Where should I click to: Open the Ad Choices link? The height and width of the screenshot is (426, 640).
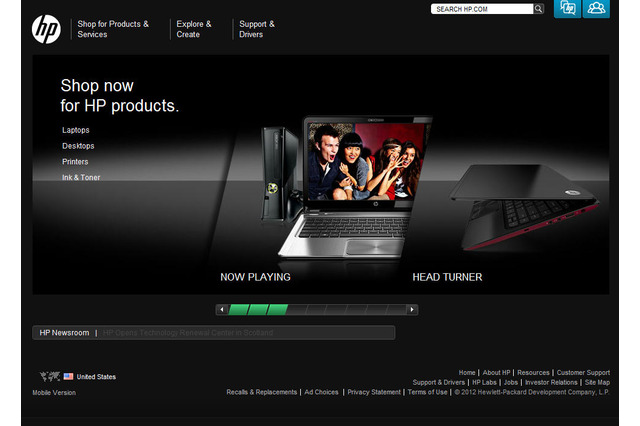[321, 392]
